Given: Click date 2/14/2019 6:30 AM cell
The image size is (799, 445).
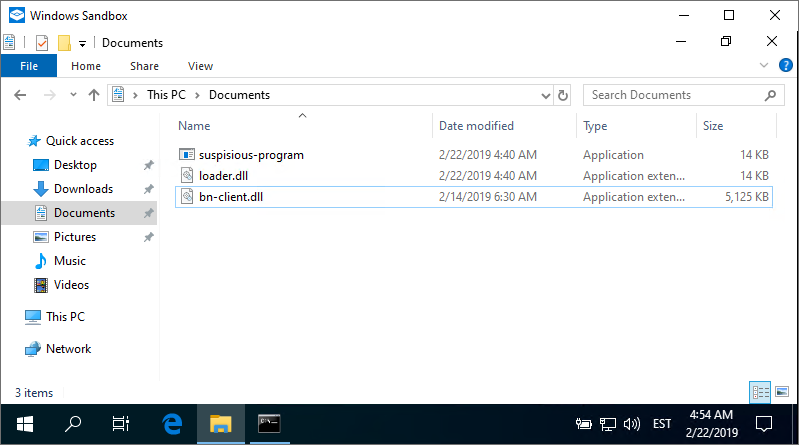Looking at the screenshot, I should coord(488,197).
